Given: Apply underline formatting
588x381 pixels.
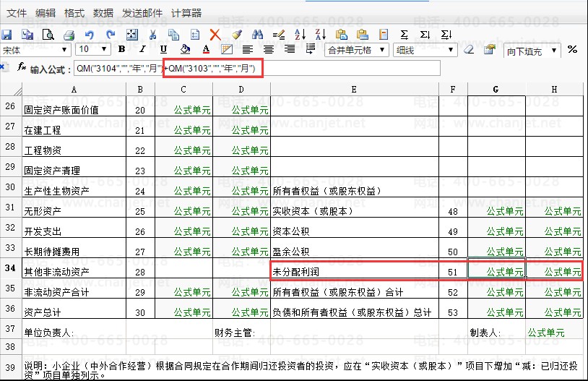Looking at the screenshot, I should [x=163, y=49].
